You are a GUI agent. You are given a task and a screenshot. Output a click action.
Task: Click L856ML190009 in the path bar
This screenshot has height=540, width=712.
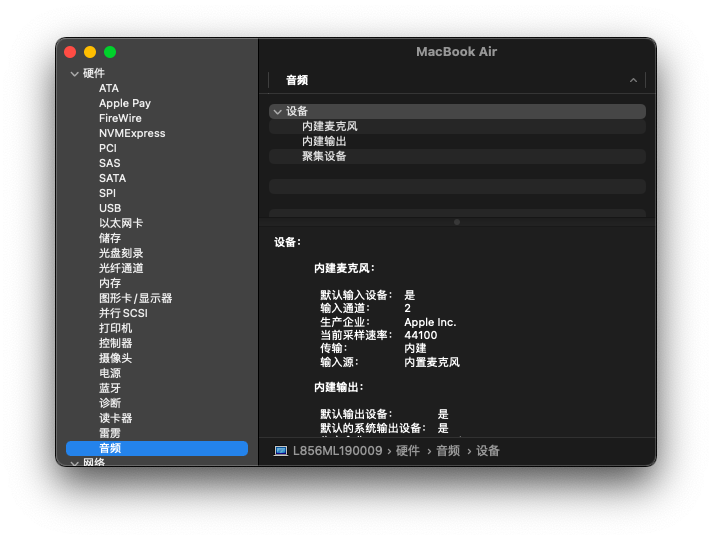[x=337, y=451]
